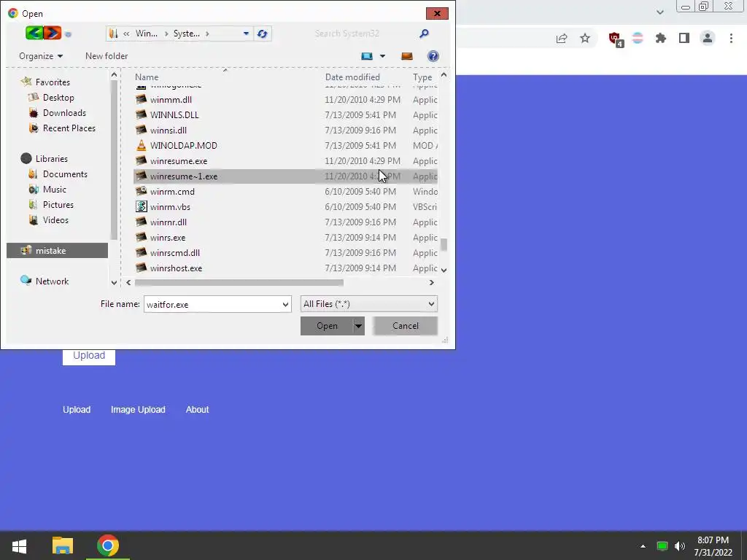
Task: Select the WINOLDAP.MOD file icon
Action: pos(141,145)
